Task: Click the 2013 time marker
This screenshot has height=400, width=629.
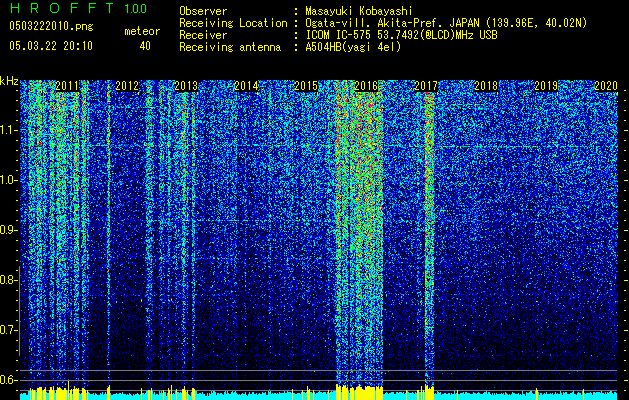Action: [x=187, y=86]
